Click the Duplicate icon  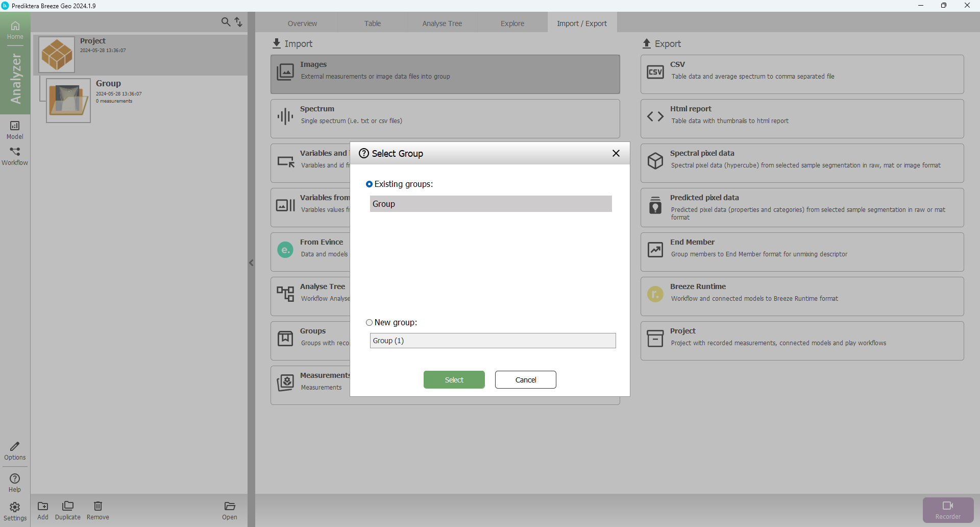pyautogui.click(x=68, y=510)
